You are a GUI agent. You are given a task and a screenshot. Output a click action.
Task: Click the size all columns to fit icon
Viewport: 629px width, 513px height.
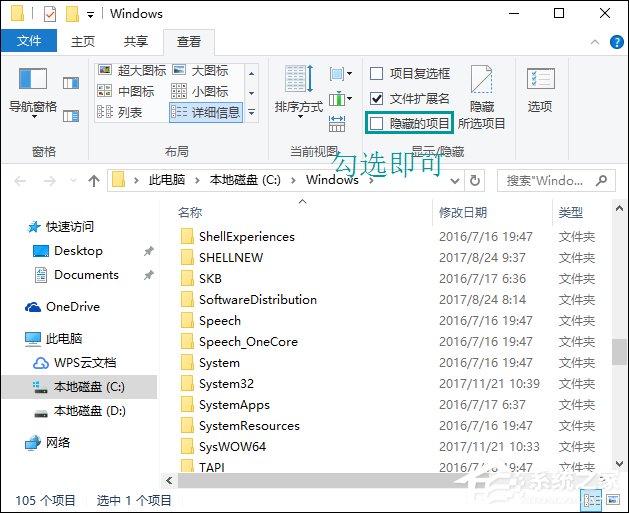click(337, 124)
